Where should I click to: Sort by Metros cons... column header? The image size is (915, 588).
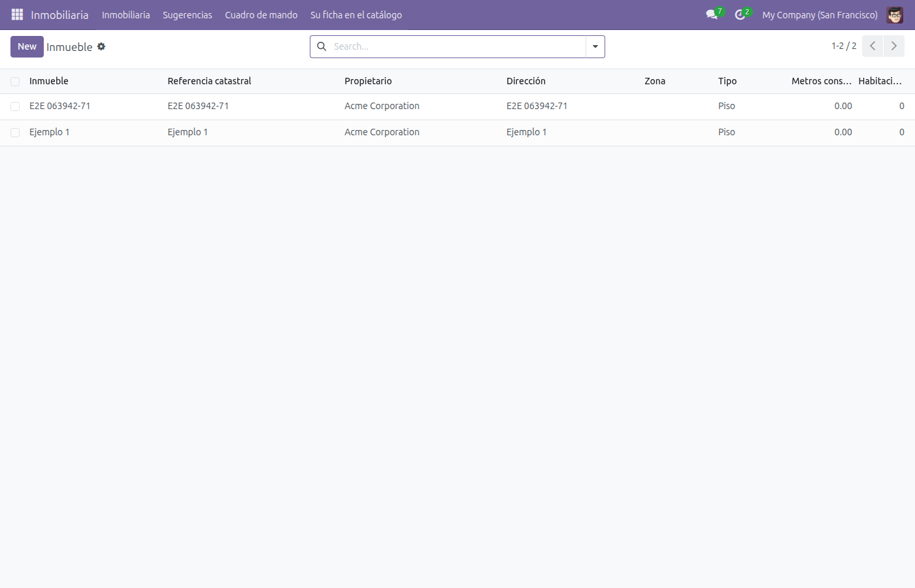[x=822, y=81]
